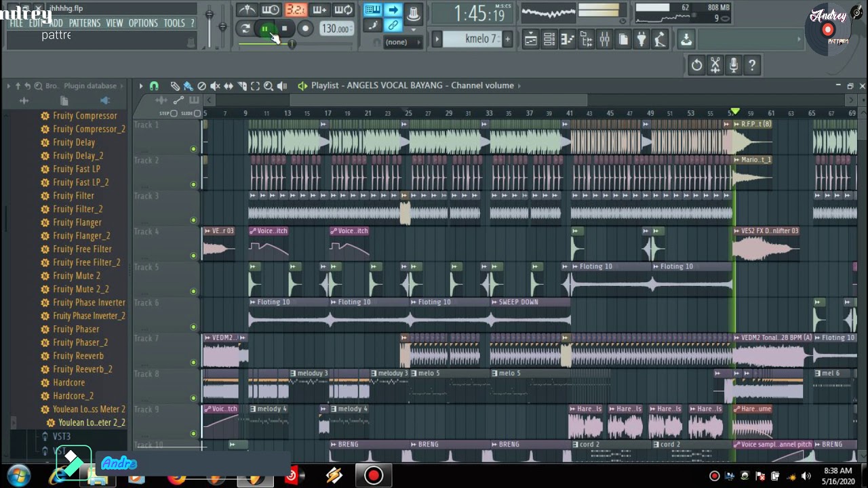
Task: Open pattern options arrow left of kmelo 7
Action: [437, 39]
